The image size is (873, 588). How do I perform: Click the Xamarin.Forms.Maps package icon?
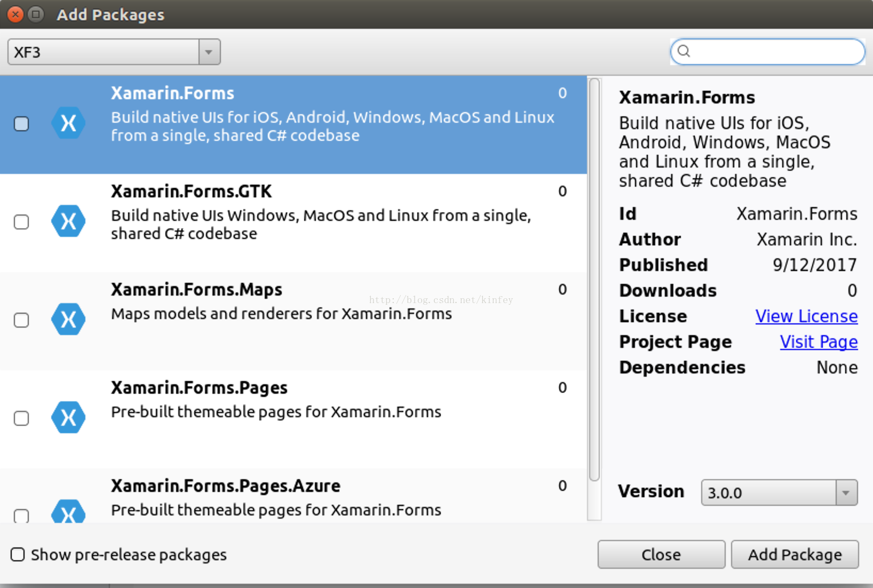pyautogui.click(x=68, y=319)
